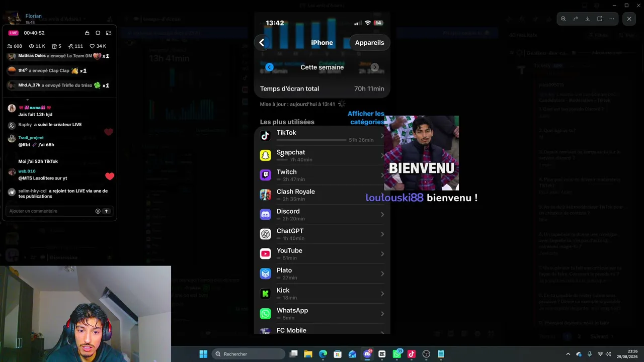Click the Tradi_project username in chat
The height and width of the screenshot is (362, 644).
point(31,138)
